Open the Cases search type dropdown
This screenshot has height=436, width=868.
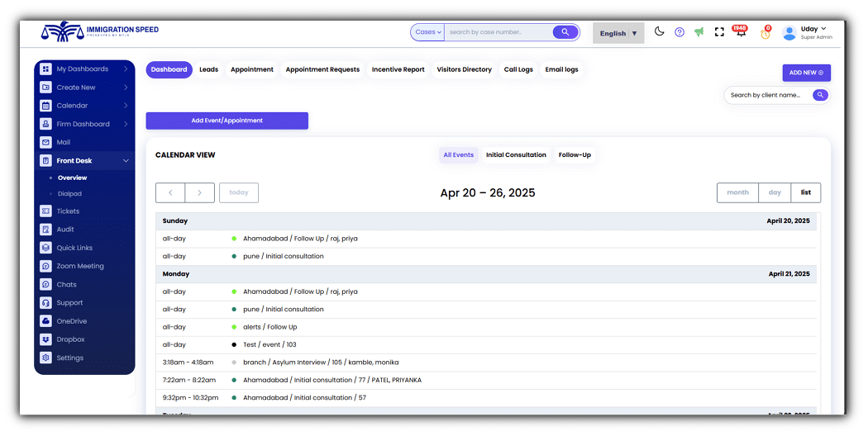click(x=428, y=32)
